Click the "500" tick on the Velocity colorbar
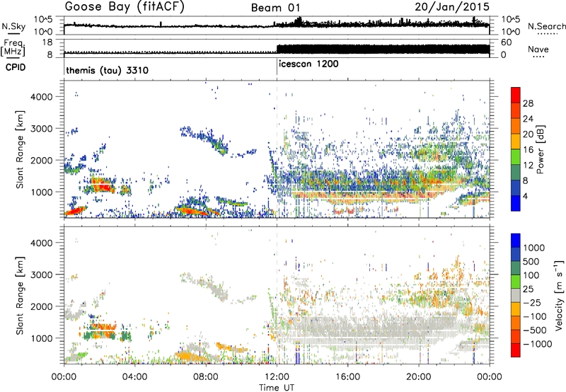The width and height of the screenshot is (566, 392). click(531, 262)
